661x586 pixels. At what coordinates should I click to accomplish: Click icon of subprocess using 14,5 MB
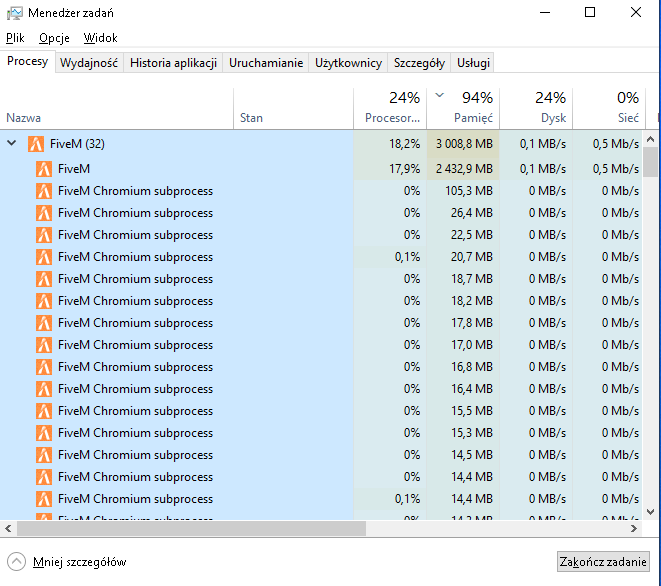[x=44, y=455]
